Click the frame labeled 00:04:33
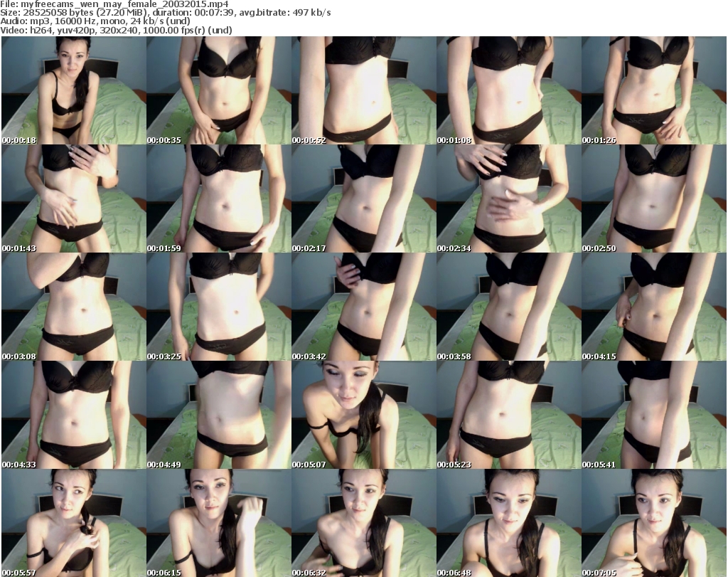The width and height of the screenshot is (728, 577). [74, 415]
